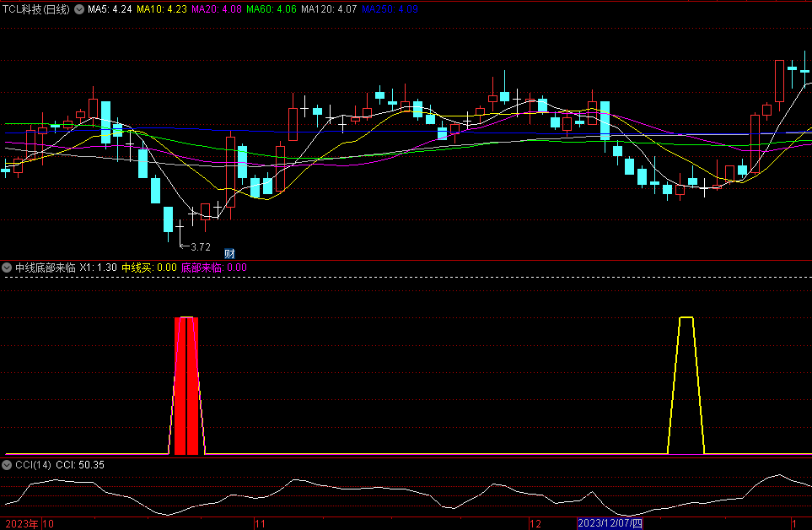The image size is (812, 530).
Task: Click the 2023年 year label on axis
Action: click(22, 524)
